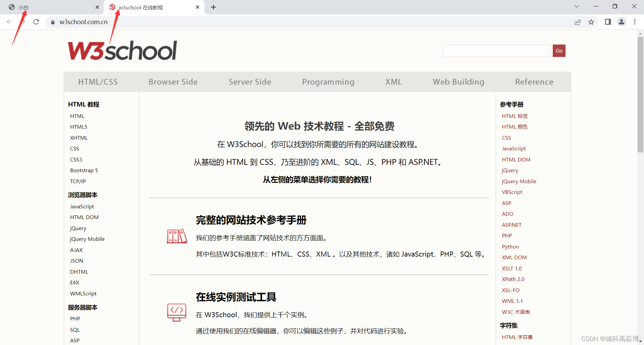Open jQuery Mobile link in left sidebar
This screenshot has width=644, height=345.
[87, 239]
